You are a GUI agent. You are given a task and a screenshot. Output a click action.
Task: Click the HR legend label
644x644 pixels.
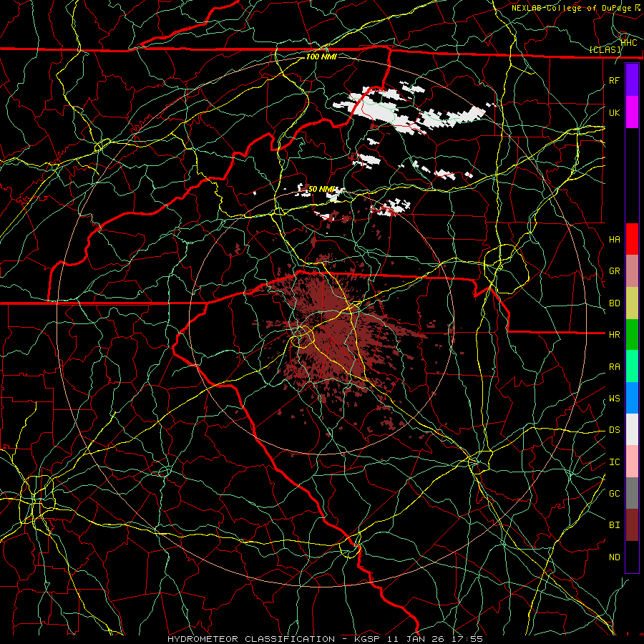614,335
